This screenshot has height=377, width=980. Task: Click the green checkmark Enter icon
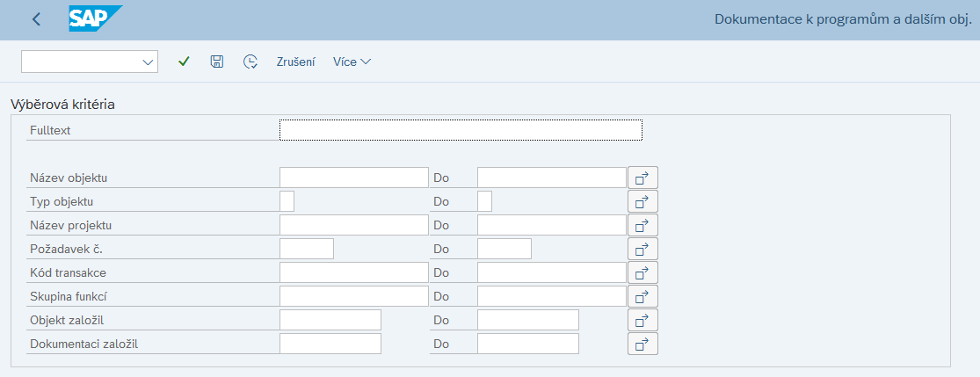184,62
